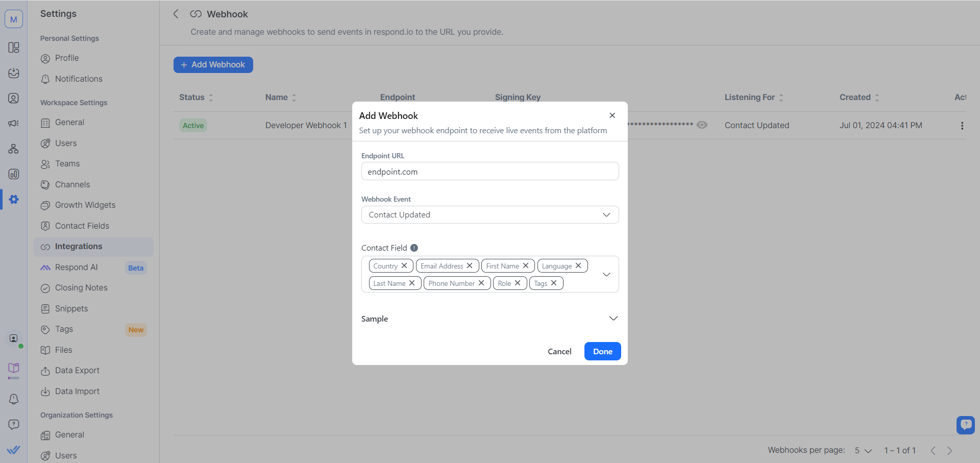Open Channels in workspace settings
Viewport: 980px width, 463px height.
72,184
